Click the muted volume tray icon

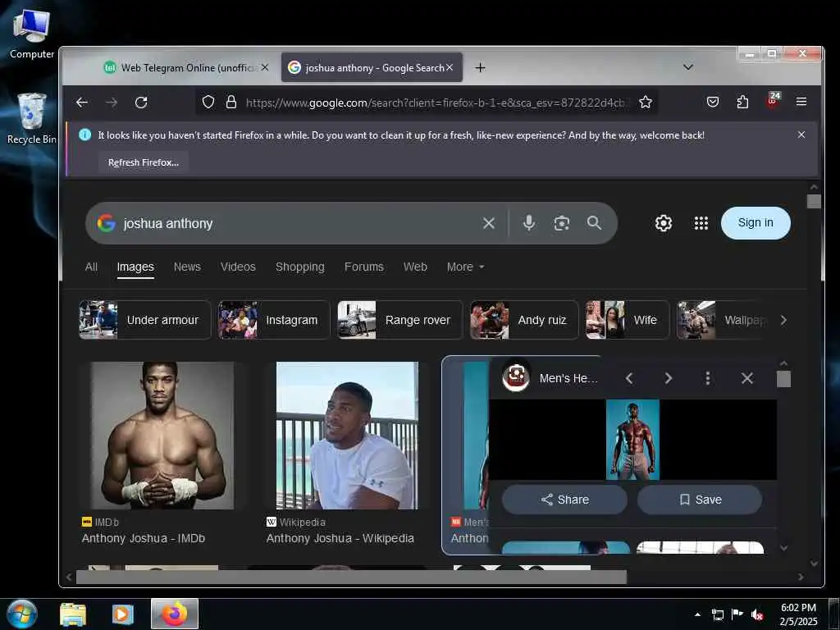756,615
